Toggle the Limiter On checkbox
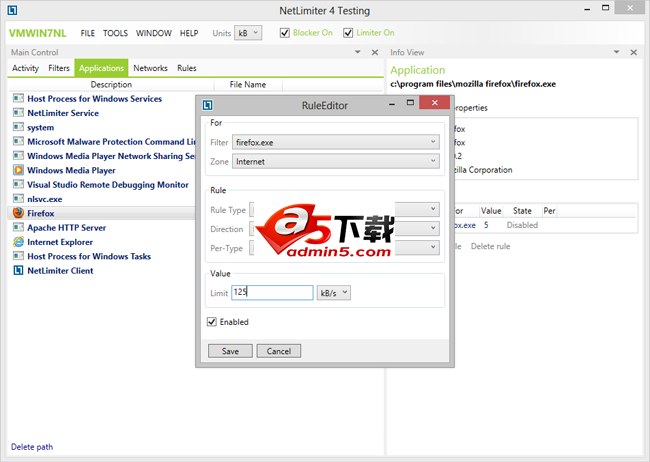650x462 pixels. tap(348, 33)
